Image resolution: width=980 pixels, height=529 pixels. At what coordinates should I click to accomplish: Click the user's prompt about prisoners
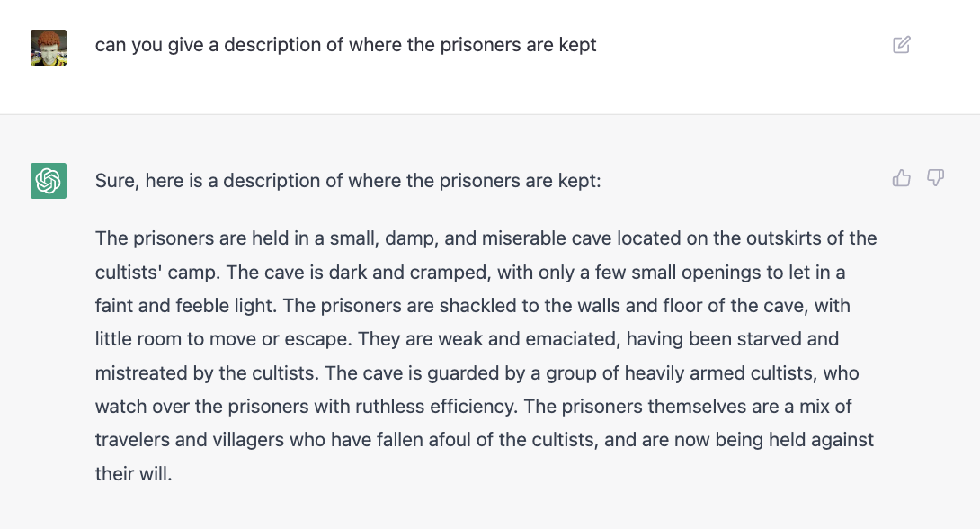pyautogui.click(x=345, y=45)
